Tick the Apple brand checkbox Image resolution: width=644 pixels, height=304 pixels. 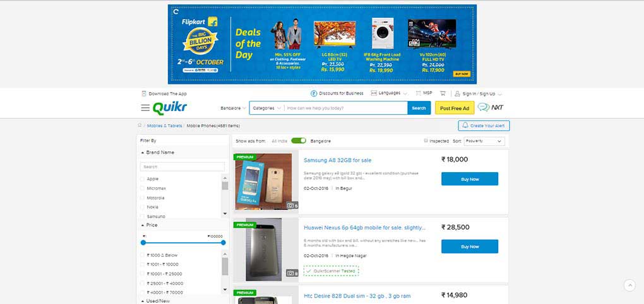(143, 179)
